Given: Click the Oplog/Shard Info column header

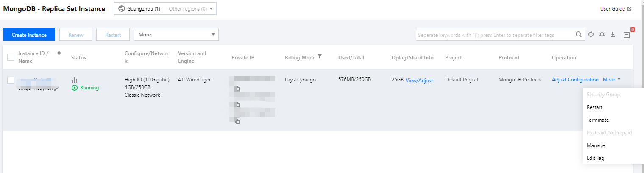Looking at the screenshot, I should (413, 58).
